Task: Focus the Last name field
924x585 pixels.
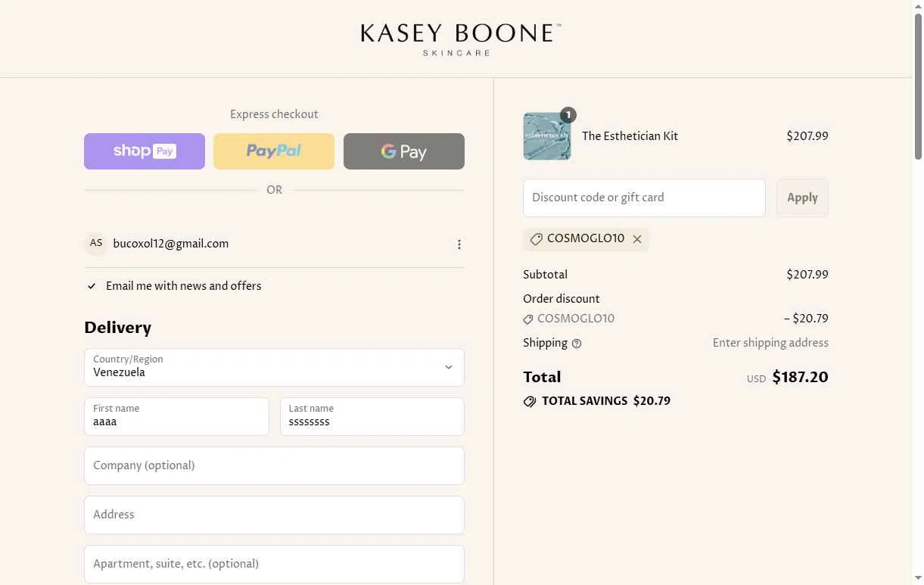Action: [372, 416]
